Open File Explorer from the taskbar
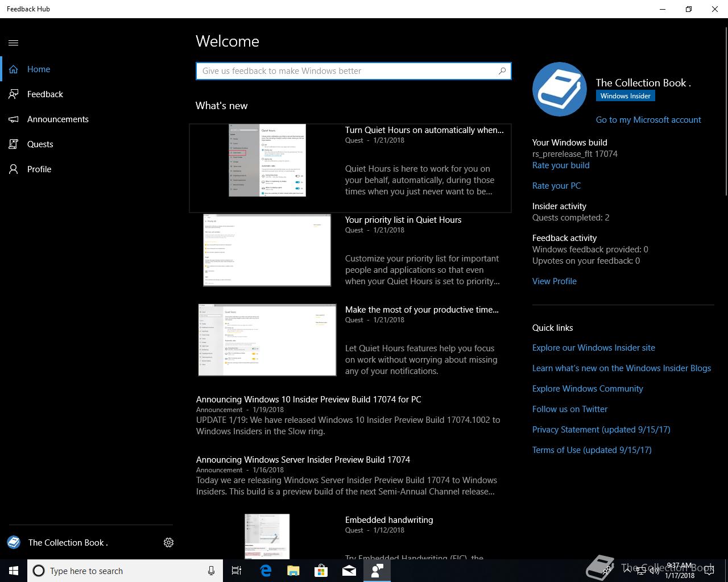Viewport: 728px width, 582px height. (x=293, y=571)
